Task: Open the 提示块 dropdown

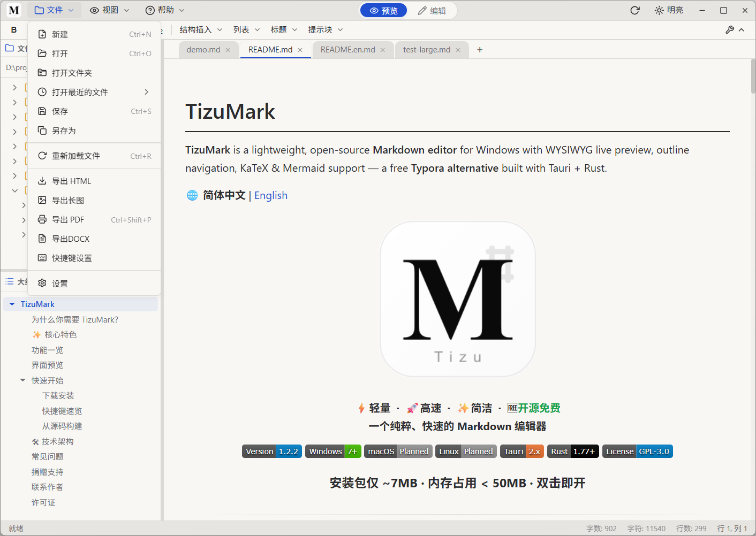Action: coord(325,30)
